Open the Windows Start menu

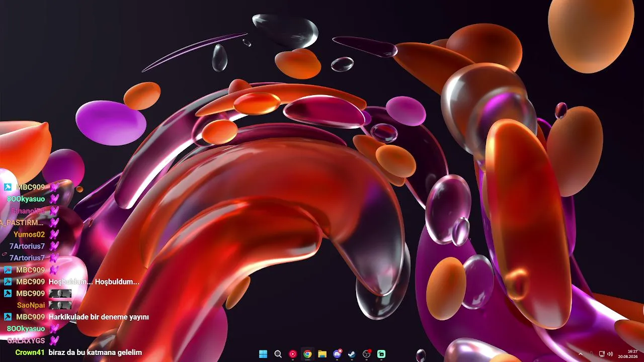(263, 354)
